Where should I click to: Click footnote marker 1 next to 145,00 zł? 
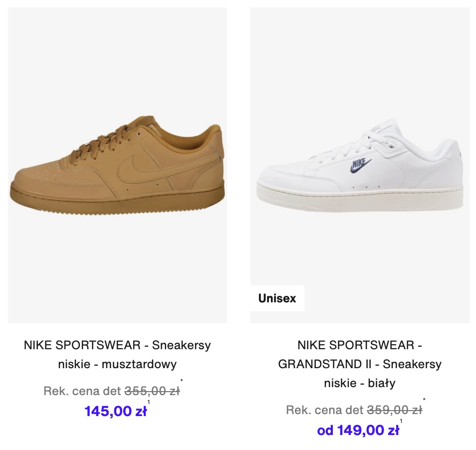tap(149, 403)
